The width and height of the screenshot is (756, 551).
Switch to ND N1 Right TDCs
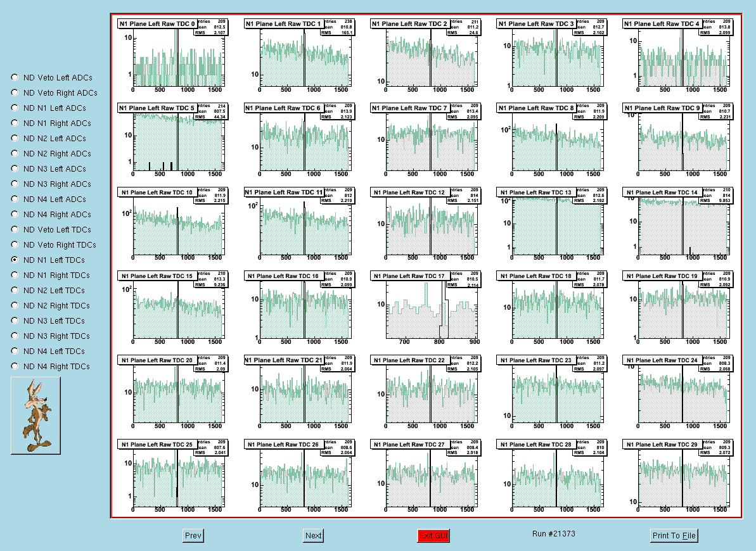click(15, 275)
